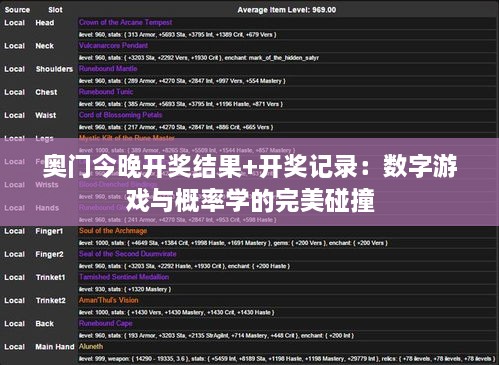Select the Head slot label
Image resolution: width=499 pixels, height=365 pixels.
point(45,23)
